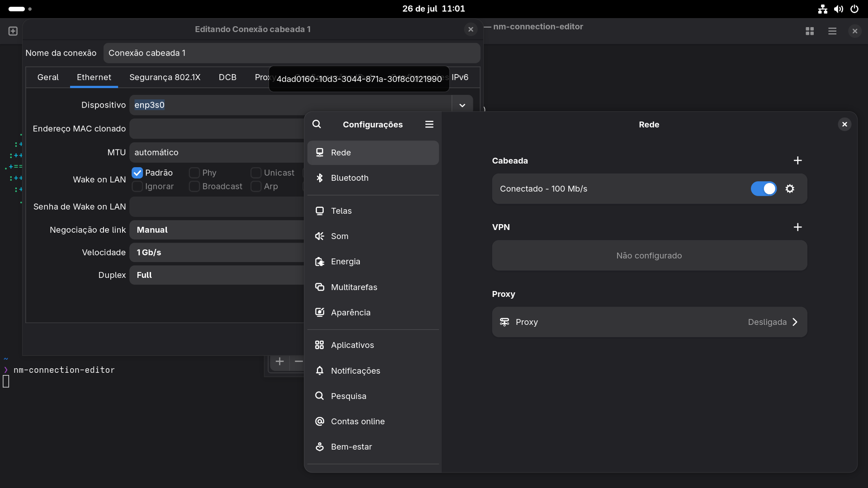Open search in Configurações sidebar

pyautogui.click(x=316, y=124)
